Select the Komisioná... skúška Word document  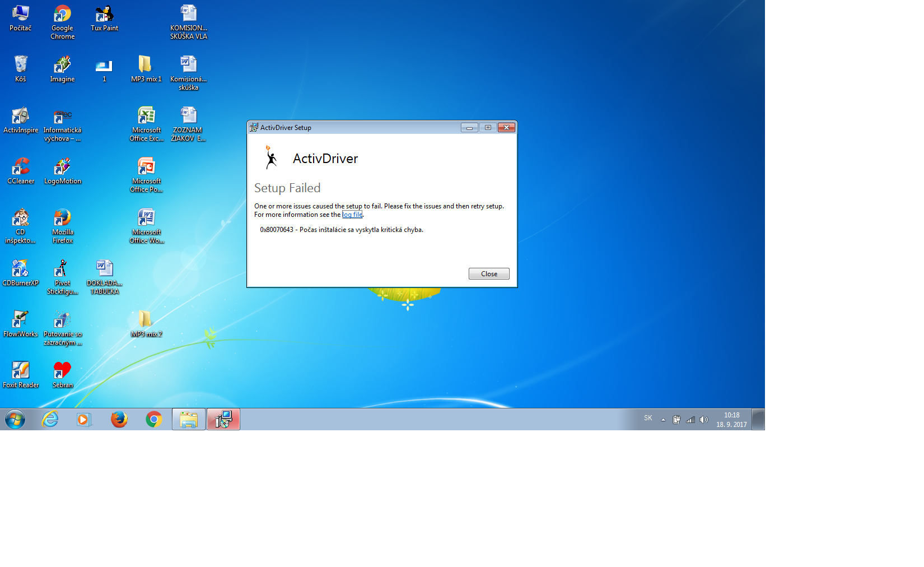pos(189,73)
